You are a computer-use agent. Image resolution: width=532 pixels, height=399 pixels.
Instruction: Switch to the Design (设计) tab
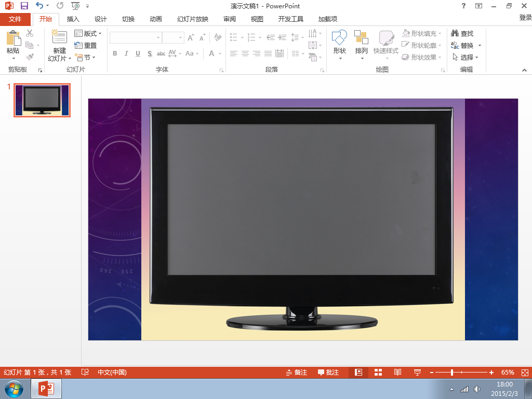[x=100, y=19]
